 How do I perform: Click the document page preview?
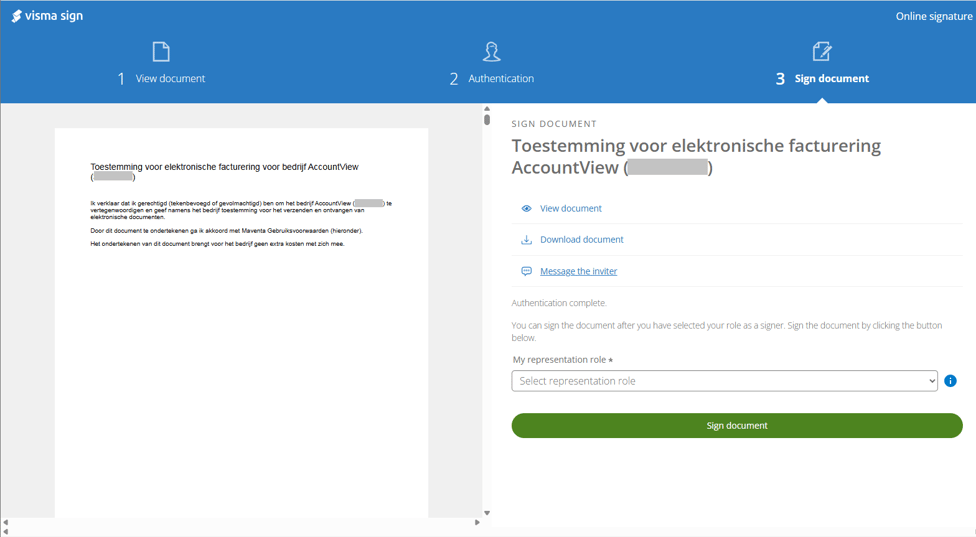241,320
